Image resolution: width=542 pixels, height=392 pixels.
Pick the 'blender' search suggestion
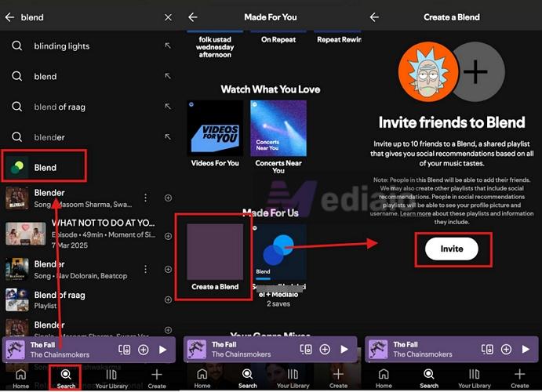[x=86, y=137]
